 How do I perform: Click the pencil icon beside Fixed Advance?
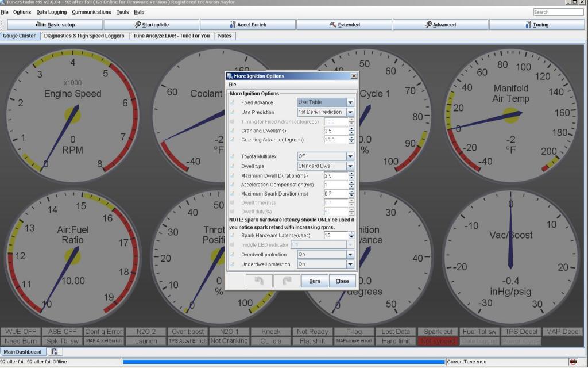(x=233, y=102)
